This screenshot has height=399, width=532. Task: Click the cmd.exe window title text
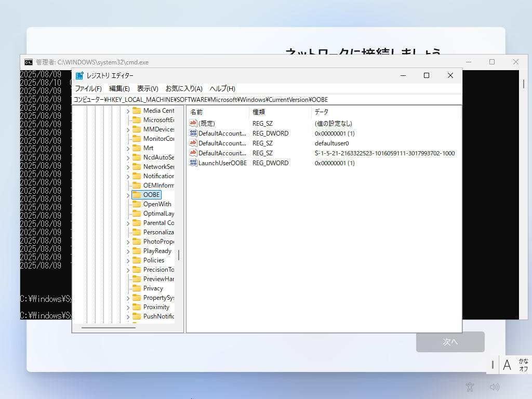[x=92, y=62]
